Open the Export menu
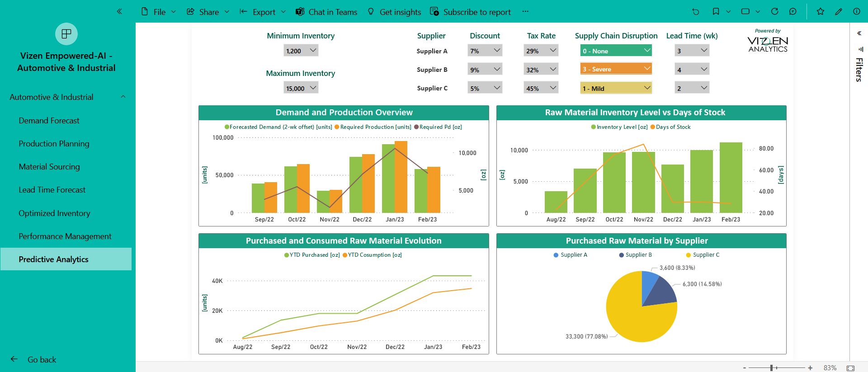 (263, 12)
